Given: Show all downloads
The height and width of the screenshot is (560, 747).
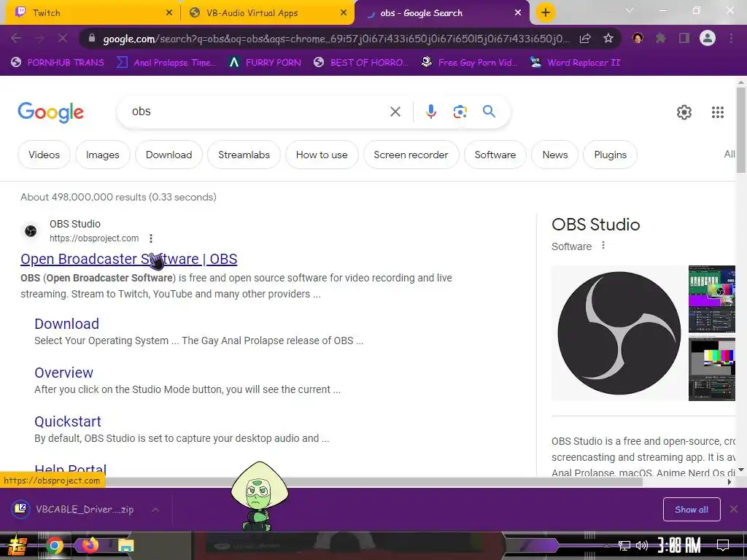Looking at the screenshot, I should coord(692,510).
